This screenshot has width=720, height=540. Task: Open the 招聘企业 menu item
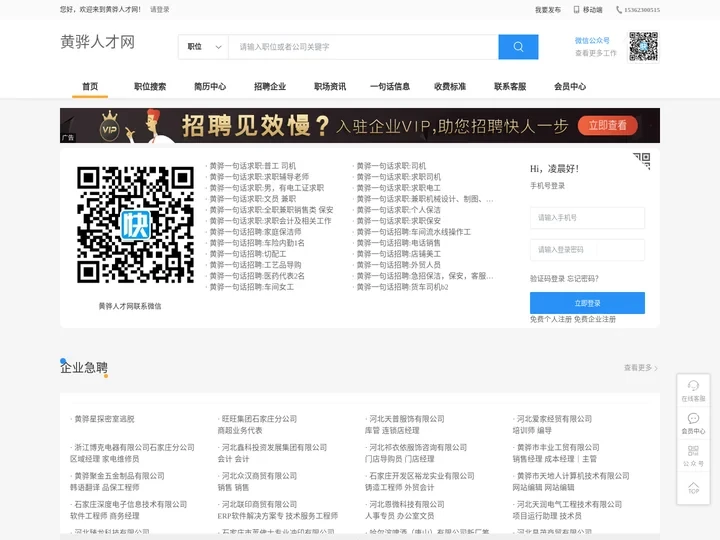[270, 86]
